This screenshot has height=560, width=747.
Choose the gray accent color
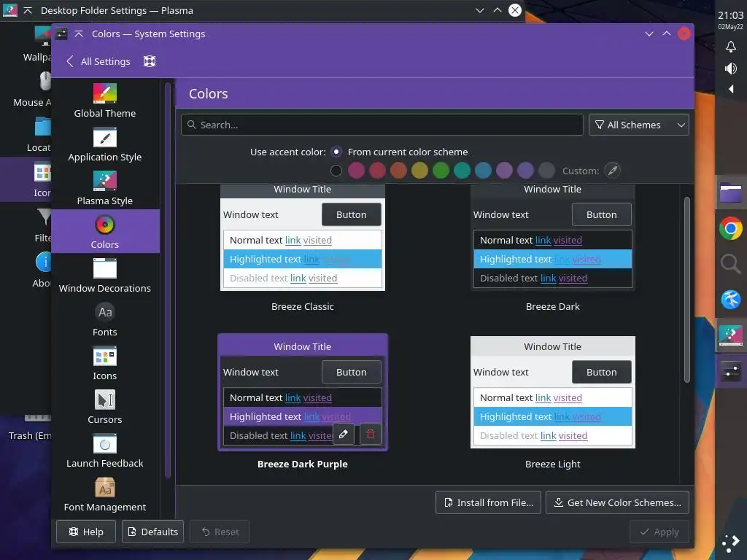(547, 171)
